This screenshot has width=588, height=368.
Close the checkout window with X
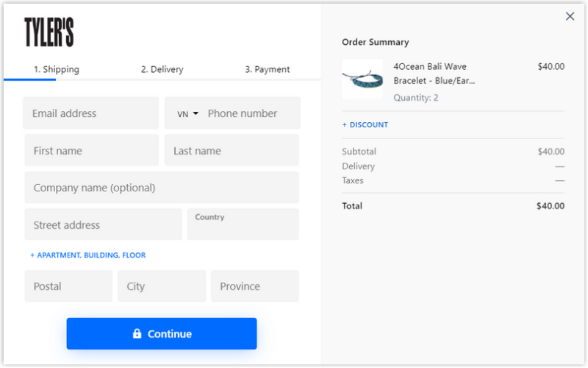tap(570, 16)
